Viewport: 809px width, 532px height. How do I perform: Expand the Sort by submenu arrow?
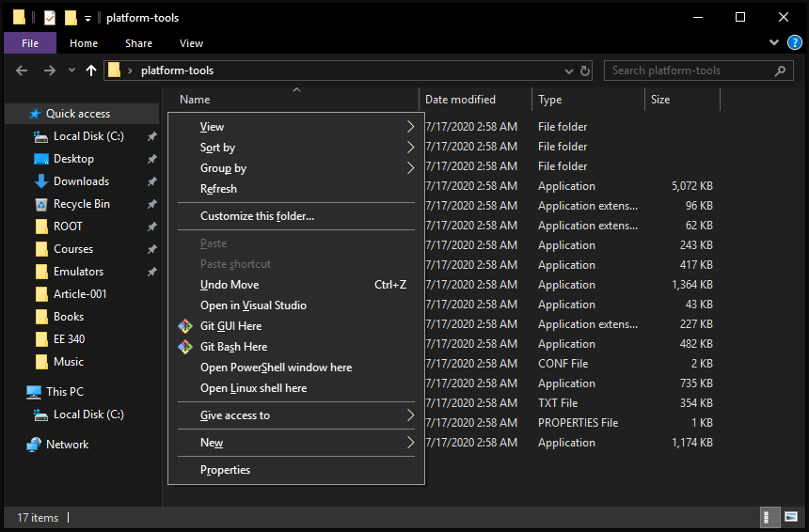pyautogui.click(x=411, y=148)
